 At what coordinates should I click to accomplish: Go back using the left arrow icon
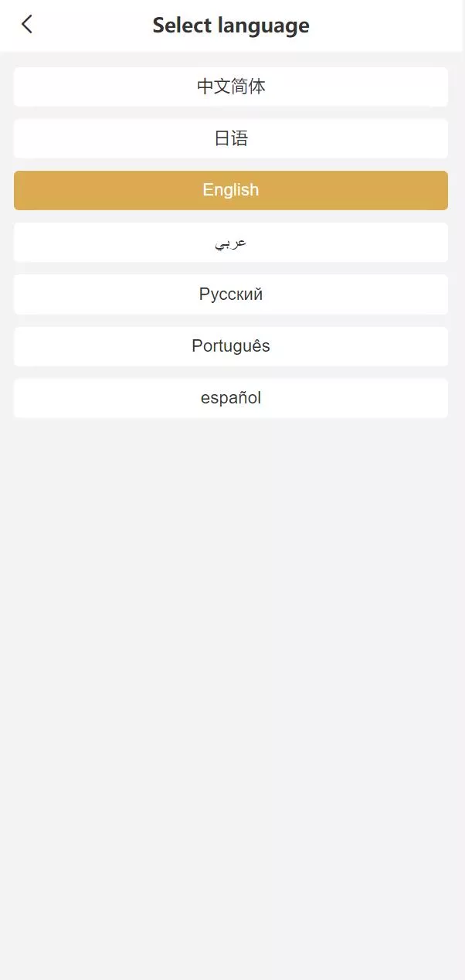pyautogui.click(x=27, y=25)
